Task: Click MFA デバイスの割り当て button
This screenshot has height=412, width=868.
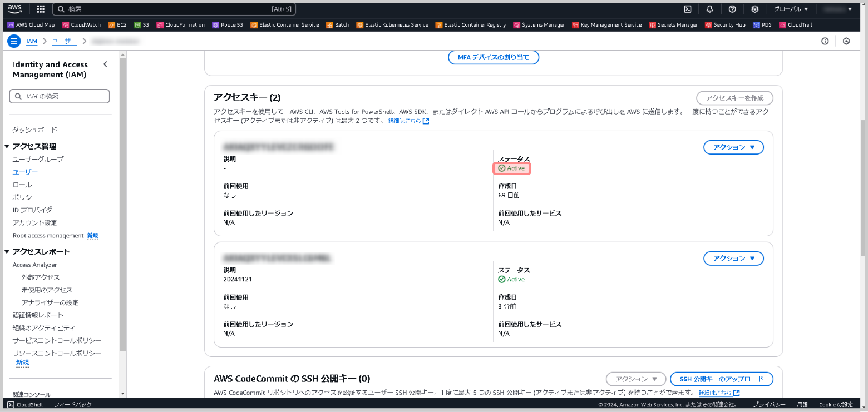Action: tap(494, 57)
